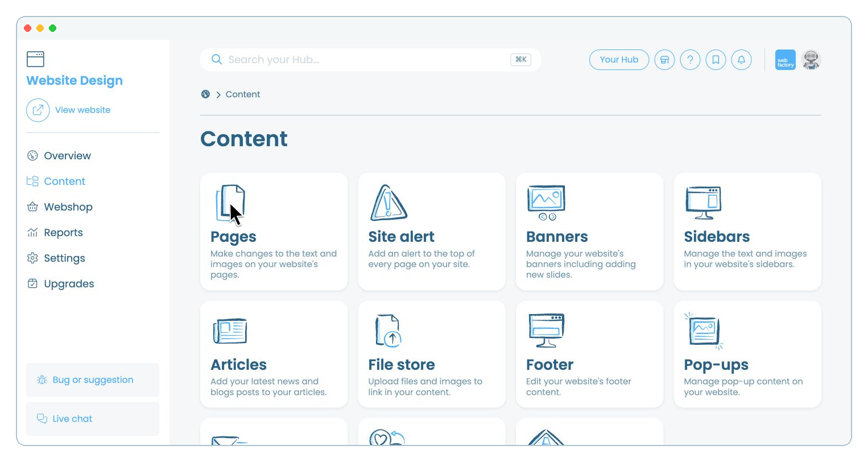
Task: Click the Pages card title
Action: [233, 237]
